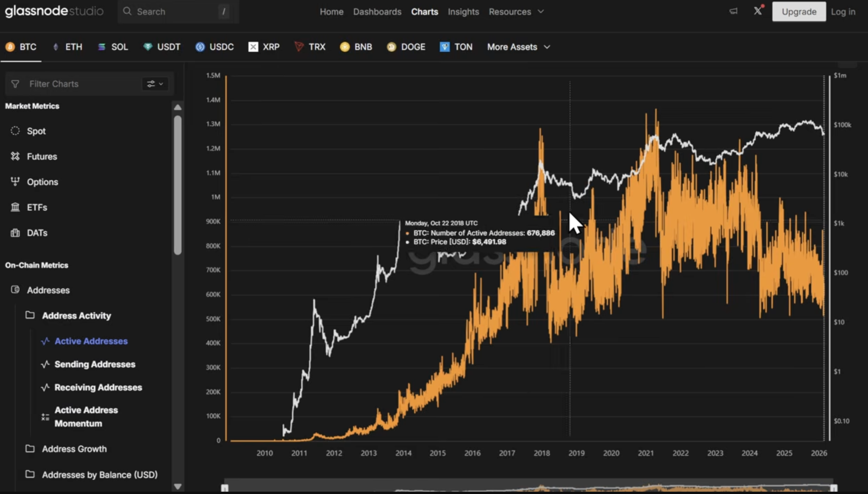The width and height of the screenshot is (868, 494).
Task: Click the USDC coin icon
Action: click(200, 47)
